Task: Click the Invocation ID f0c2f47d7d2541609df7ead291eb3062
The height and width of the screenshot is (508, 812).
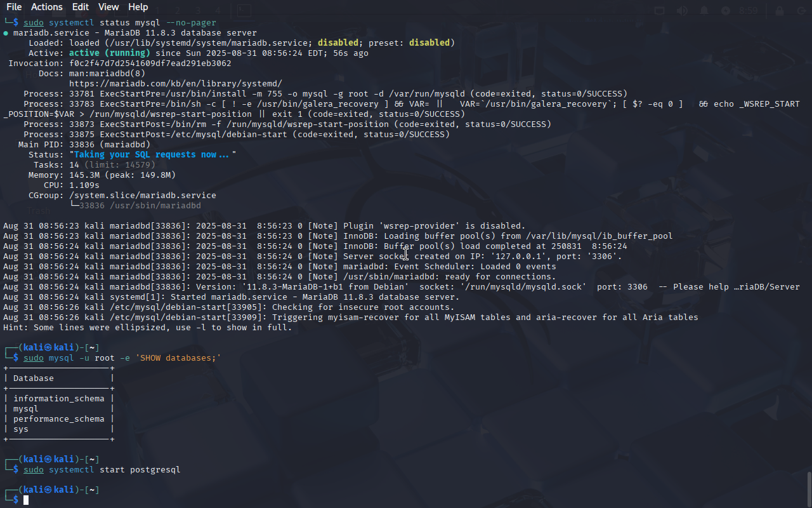Action: coord(150,63)
